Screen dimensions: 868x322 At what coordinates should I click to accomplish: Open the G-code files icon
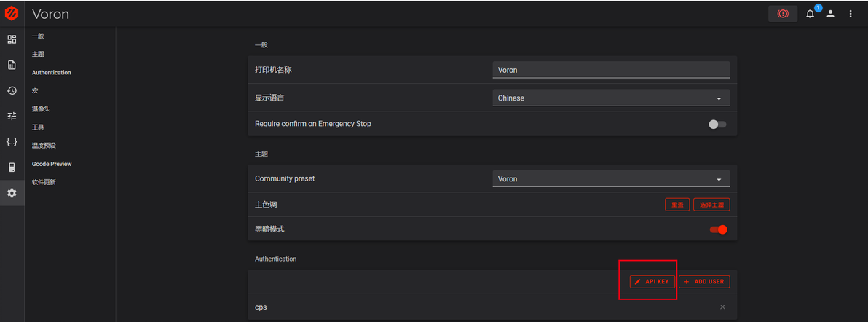pos(12,65)
